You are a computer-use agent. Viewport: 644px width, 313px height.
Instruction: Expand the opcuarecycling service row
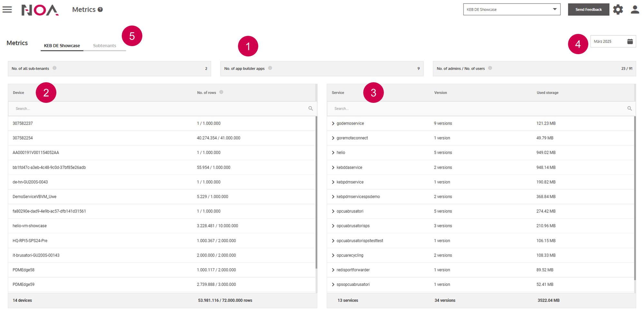click(x=333, y=255)
